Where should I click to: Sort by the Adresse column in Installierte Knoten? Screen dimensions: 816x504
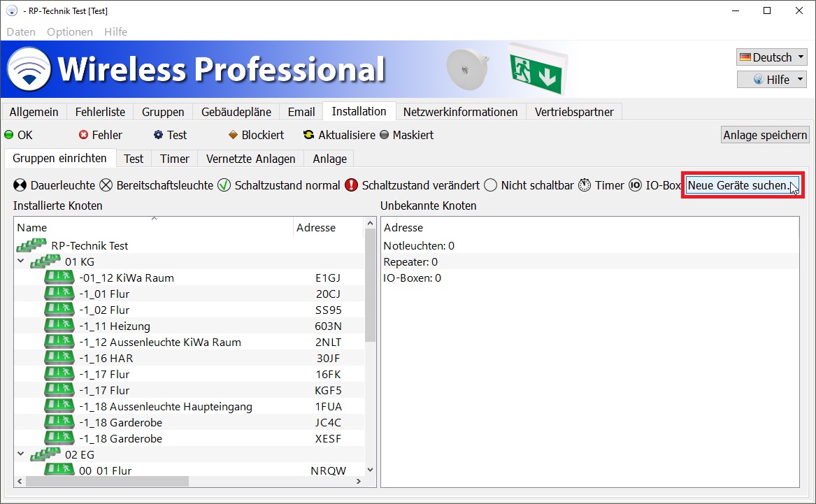pos(328,227)
